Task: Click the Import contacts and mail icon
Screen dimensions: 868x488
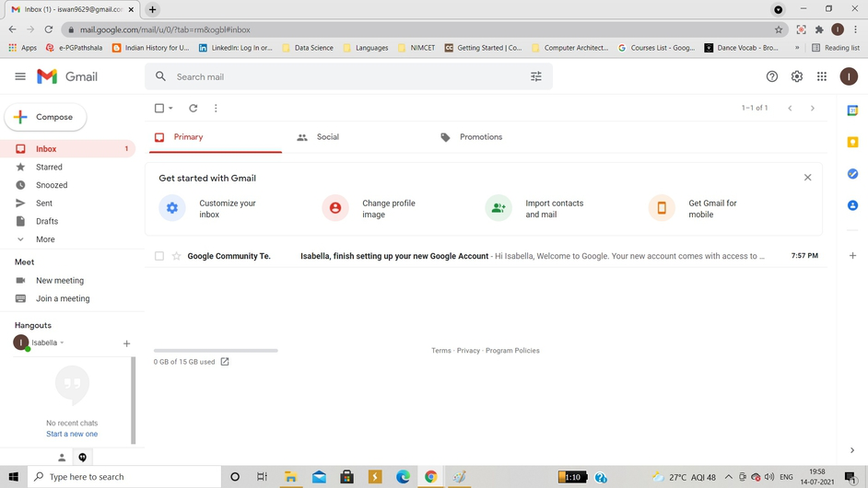Action: click(x=499, y=208)
